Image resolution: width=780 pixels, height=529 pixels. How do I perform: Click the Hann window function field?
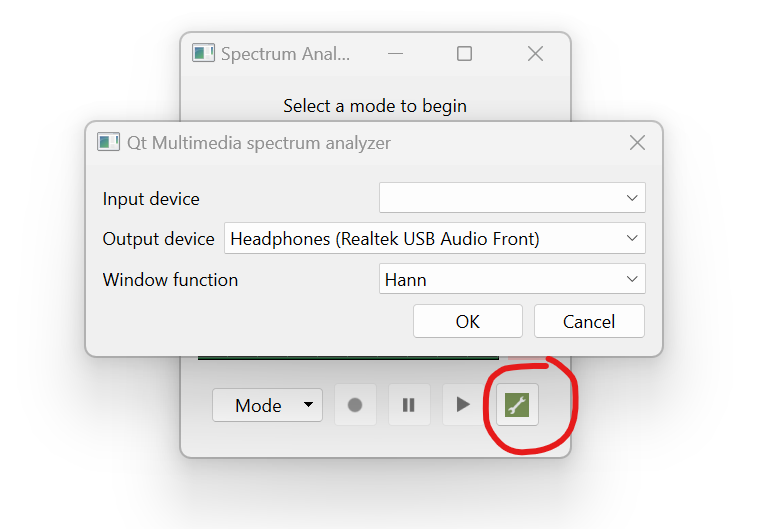pyautogui.click(x=512, y=279)
